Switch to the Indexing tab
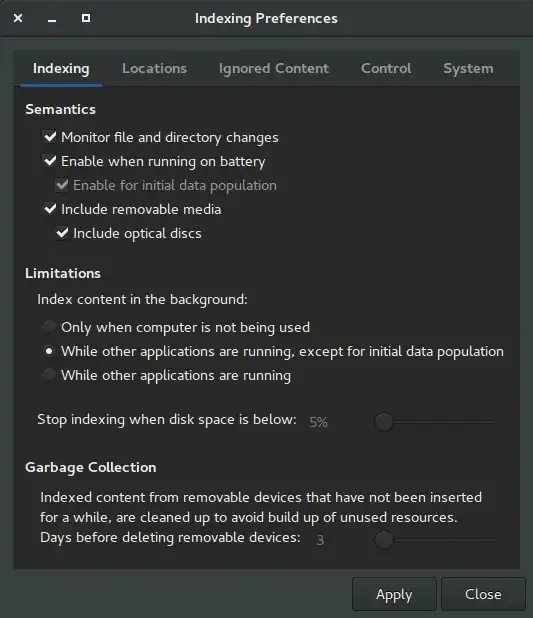Screen dimensions: 533x618 [61, 69]
